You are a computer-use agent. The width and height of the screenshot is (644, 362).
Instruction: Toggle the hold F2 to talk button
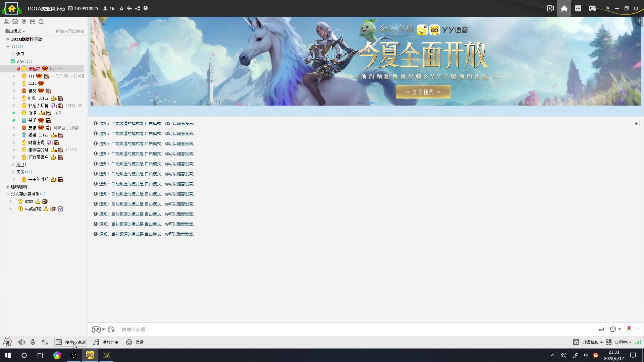tap(71, 342)
